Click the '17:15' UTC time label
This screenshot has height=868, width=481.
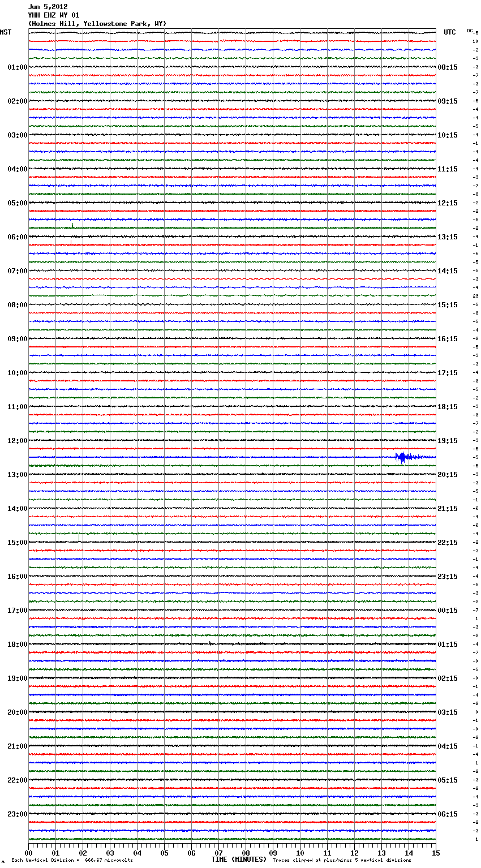click(x=448, y=372)
